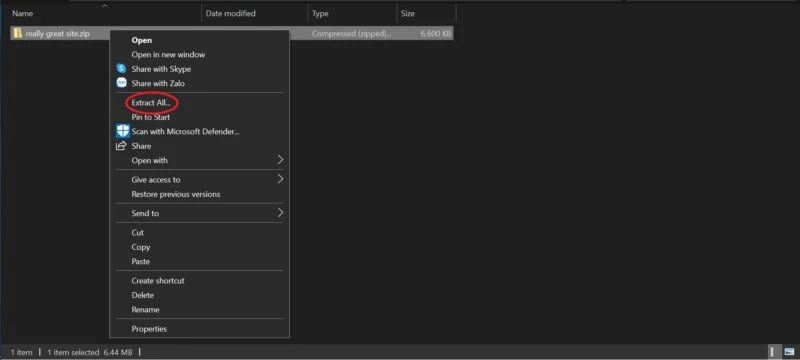Click the Microsoft Defender shield icon
800x360 pixels.
122,131
